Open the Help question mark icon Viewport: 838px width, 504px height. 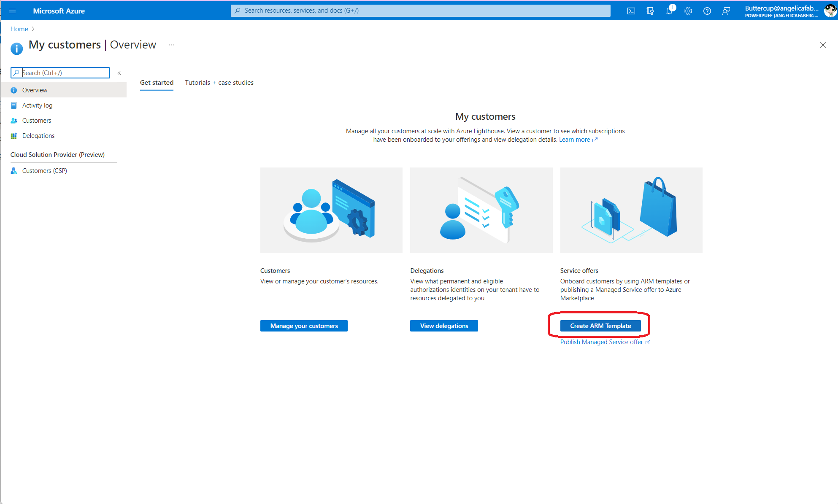(x=707, y=11)
